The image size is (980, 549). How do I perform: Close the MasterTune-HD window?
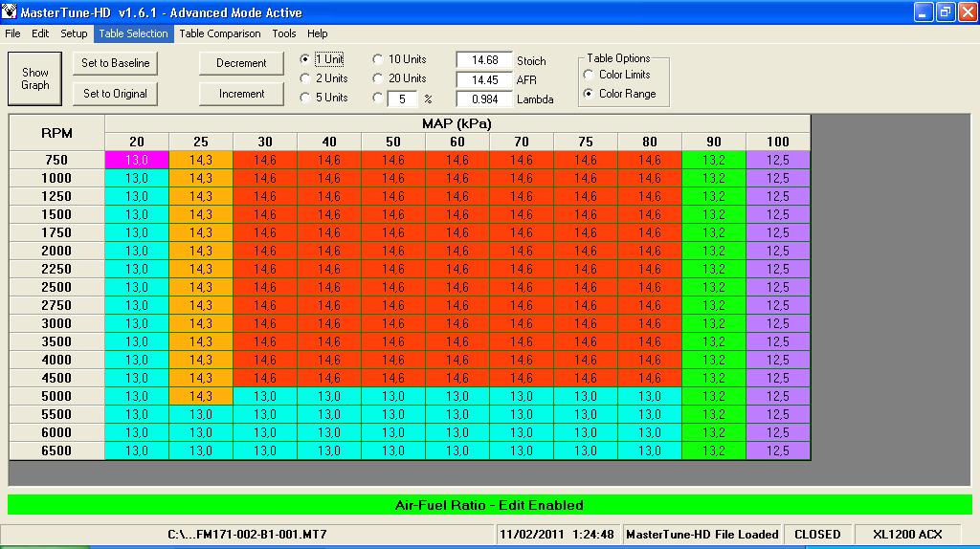pos(969,12)
